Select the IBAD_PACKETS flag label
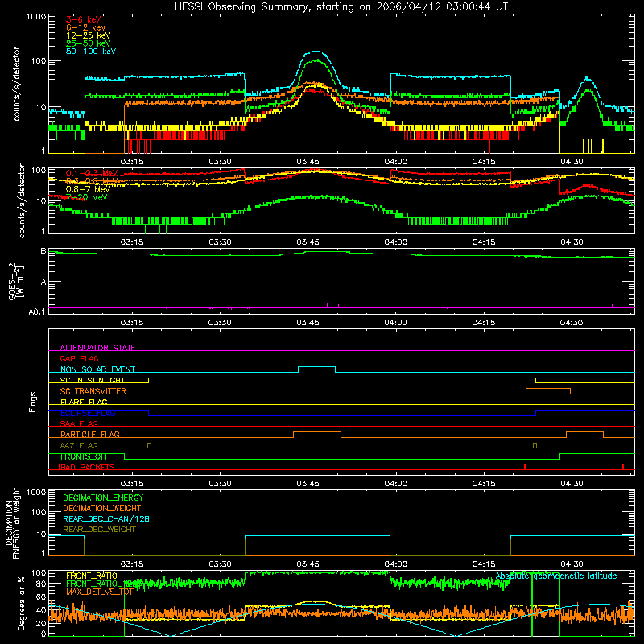This screenshot has width=644, height=644. (x=87, y=468)
